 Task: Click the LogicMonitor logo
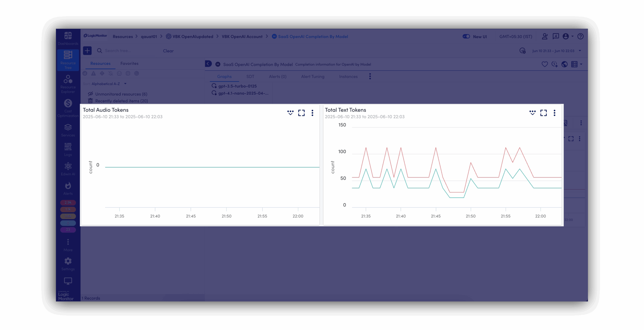click(95, 36)
